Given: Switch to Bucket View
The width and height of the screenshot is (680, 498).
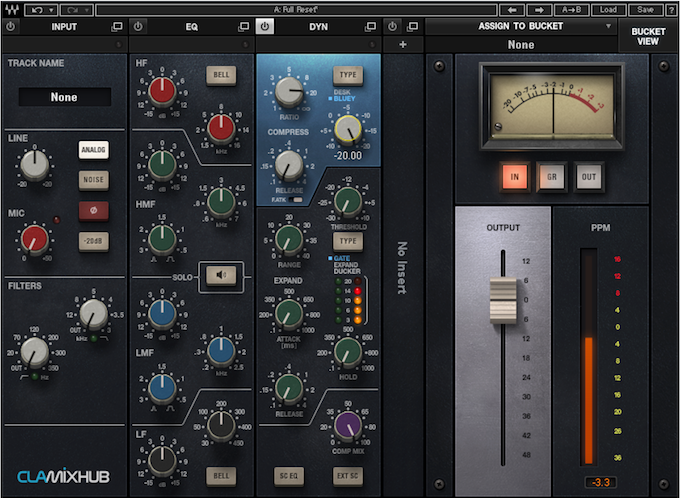Looking at the screenshot, I should (648, 36).
